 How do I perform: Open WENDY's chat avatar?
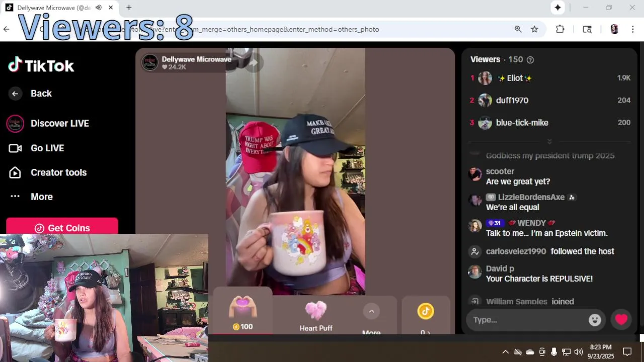[x=475, y=226]
